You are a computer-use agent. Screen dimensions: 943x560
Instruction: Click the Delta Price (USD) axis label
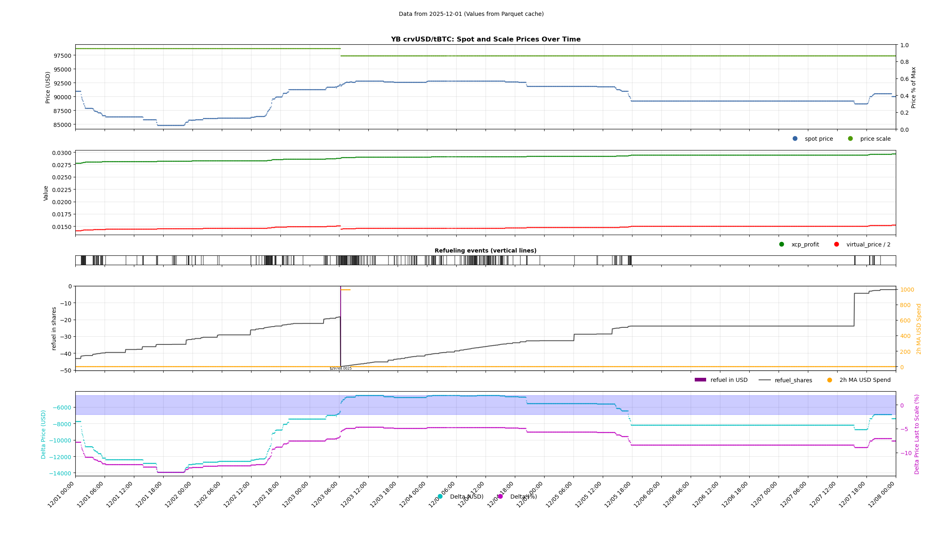tap(44, 434)
